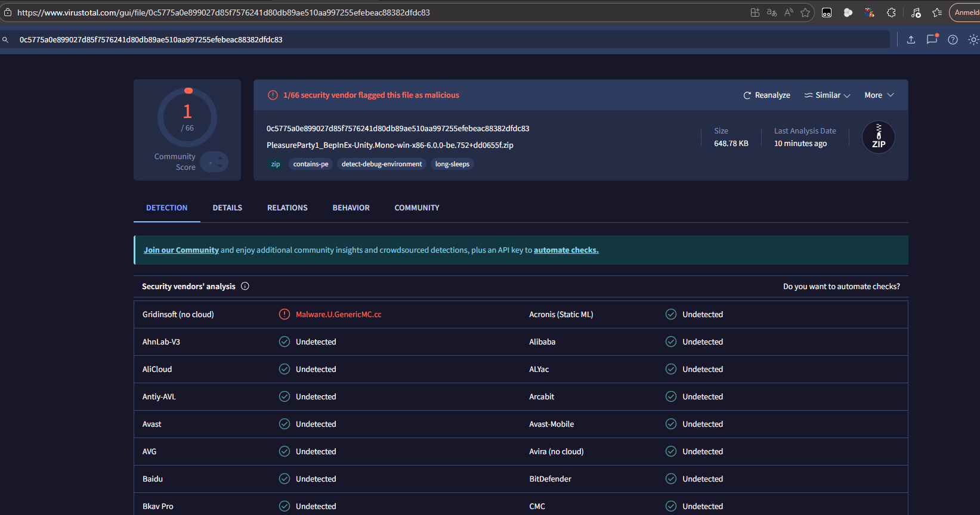This screenshot has height=515, width=980.
Task: Toggle the light/dark theme sun icon
Action: pos(973,40)
